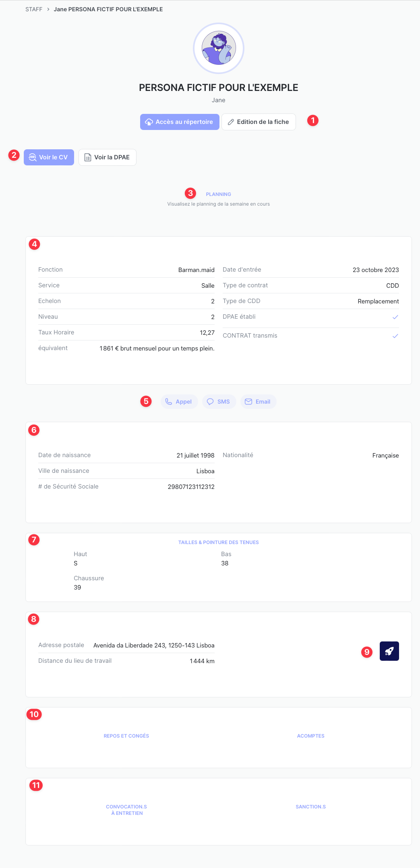Open the PLANNING section
The width and height of the screenshot is (420, 868).
(218, 194)
